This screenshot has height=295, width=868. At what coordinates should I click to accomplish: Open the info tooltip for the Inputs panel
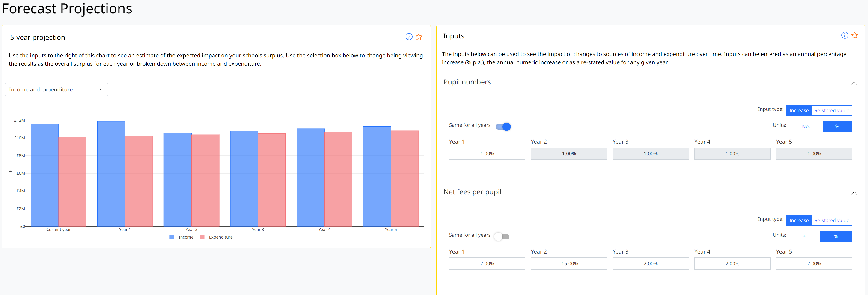click(845, 35)
